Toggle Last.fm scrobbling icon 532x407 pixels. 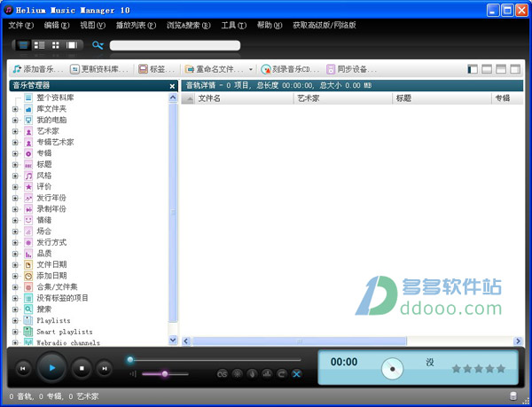tap(222, 374)
